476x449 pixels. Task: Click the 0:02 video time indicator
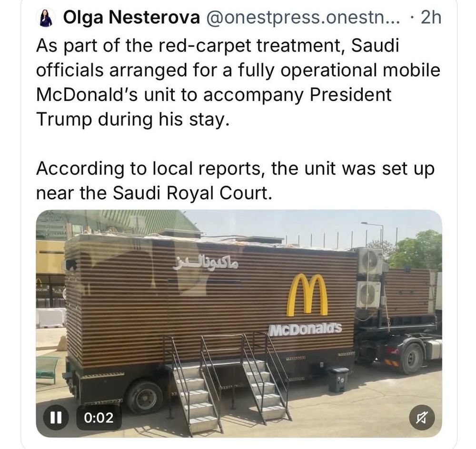coord(99,418)
